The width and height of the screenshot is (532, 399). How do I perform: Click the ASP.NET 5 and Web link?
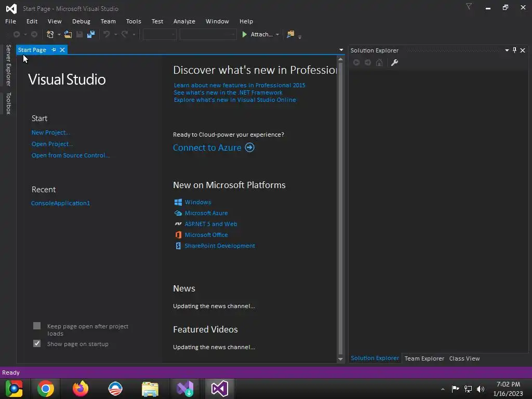point(211,224)
